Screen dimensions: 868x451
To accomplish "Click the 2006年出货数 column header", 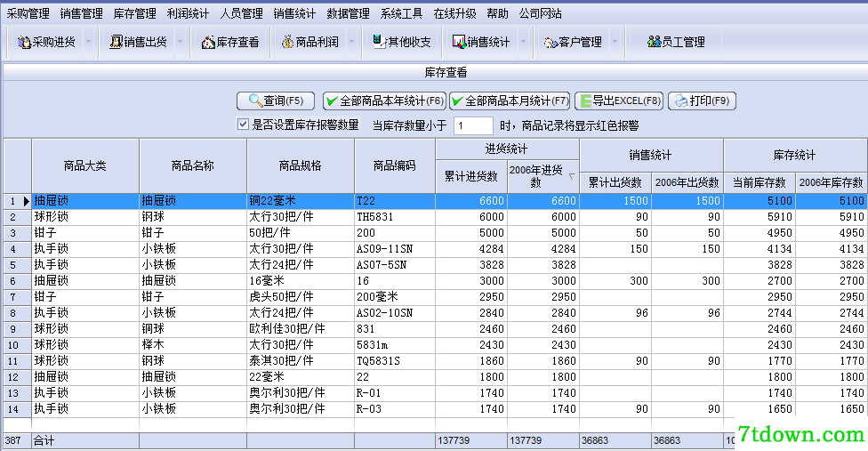I will pyautogui.click(x=687, y=182).
